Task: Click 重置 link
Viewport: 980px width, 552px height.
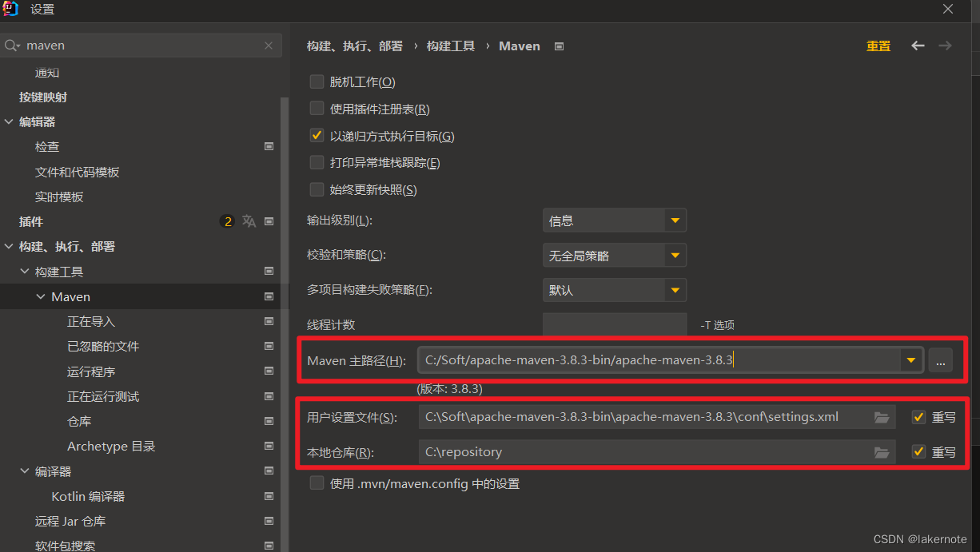Action: [878, 46]
